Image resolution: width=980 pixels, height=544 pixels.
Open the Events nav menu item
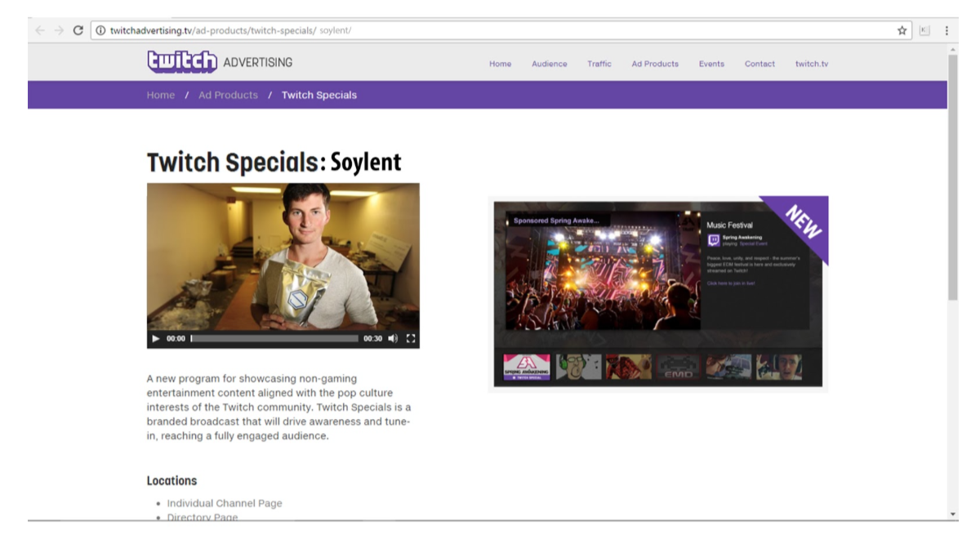tap(711, 64)
